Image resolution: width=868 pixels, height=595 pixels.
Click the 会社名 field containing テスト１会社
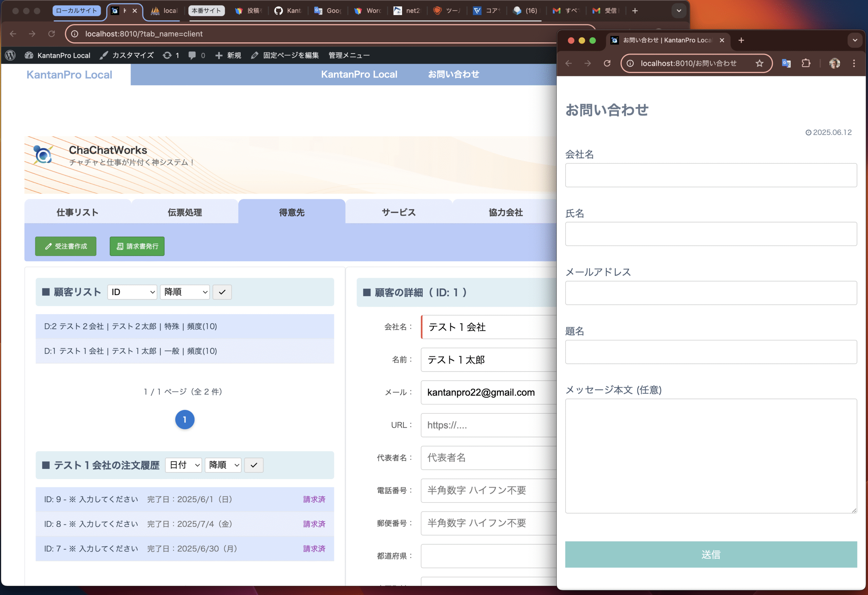tap(489, 327)
